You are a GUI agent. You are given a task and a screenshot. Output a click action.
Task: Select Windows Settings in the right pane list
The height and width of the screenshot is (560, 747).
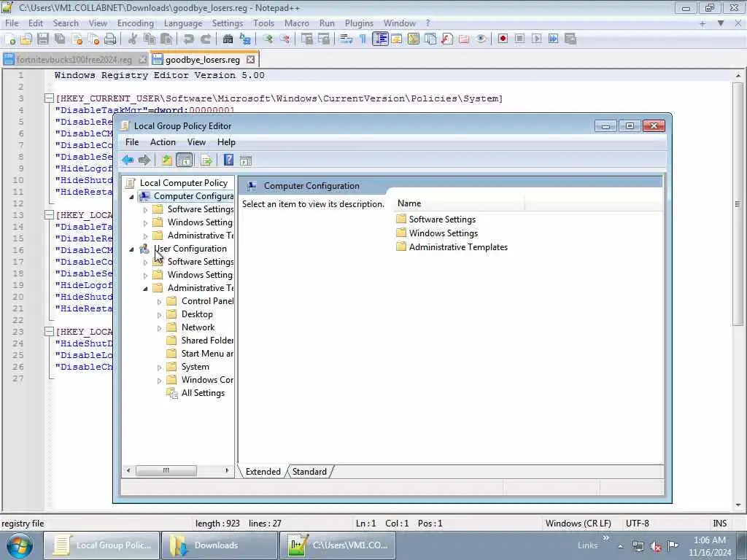pyautogui.click(x=443, y=233)
